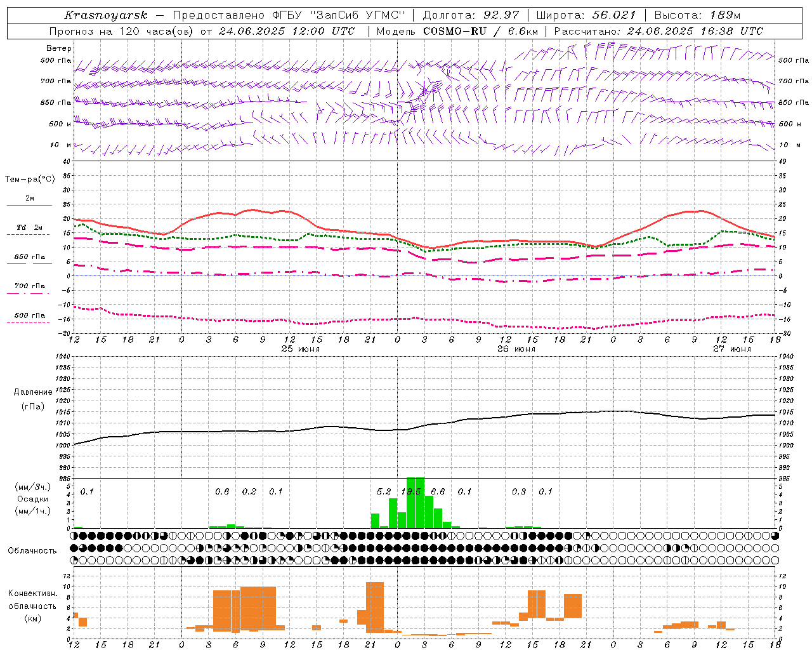Click the 0.2 precipitation total
This screenshot has width=812, height=650.
tap(249, 491)
